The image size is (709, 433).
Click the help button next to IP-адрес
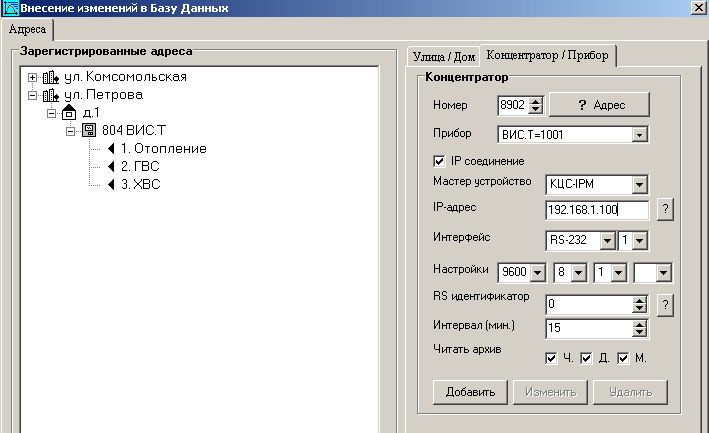pos(664,210)
